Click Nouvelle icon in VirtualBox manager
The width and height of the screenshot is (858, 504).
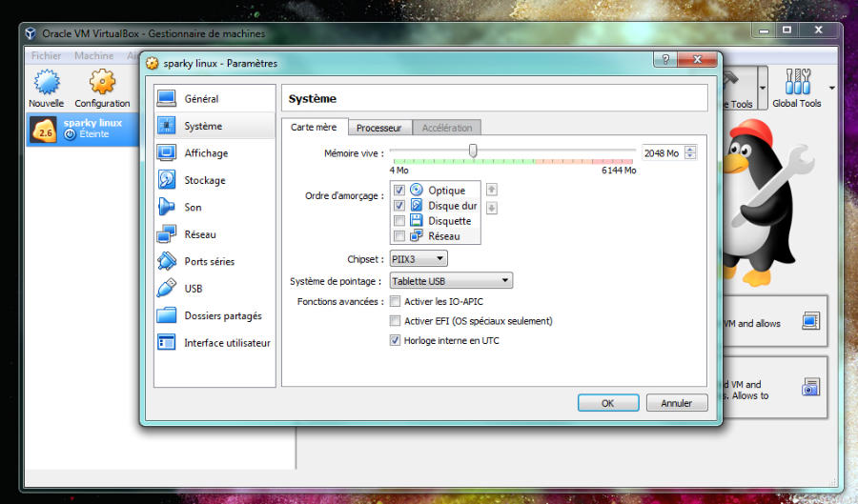click(x=47, y=82)
